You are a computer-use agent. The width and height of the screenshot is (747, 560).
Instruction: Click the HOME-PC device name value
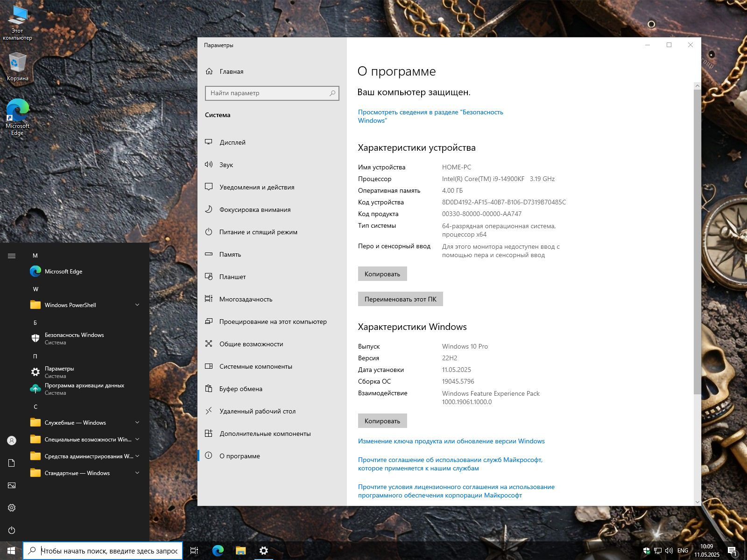click(457, 167)
